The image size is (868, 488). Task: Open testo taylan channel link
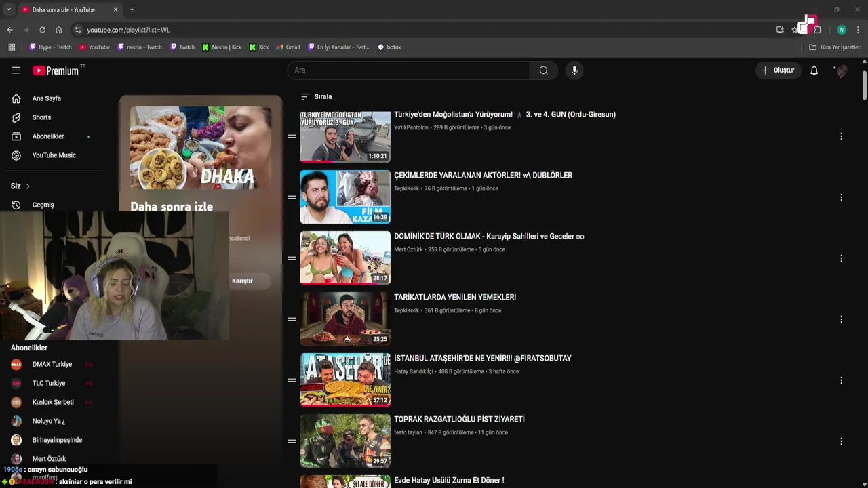pos(408,432)
